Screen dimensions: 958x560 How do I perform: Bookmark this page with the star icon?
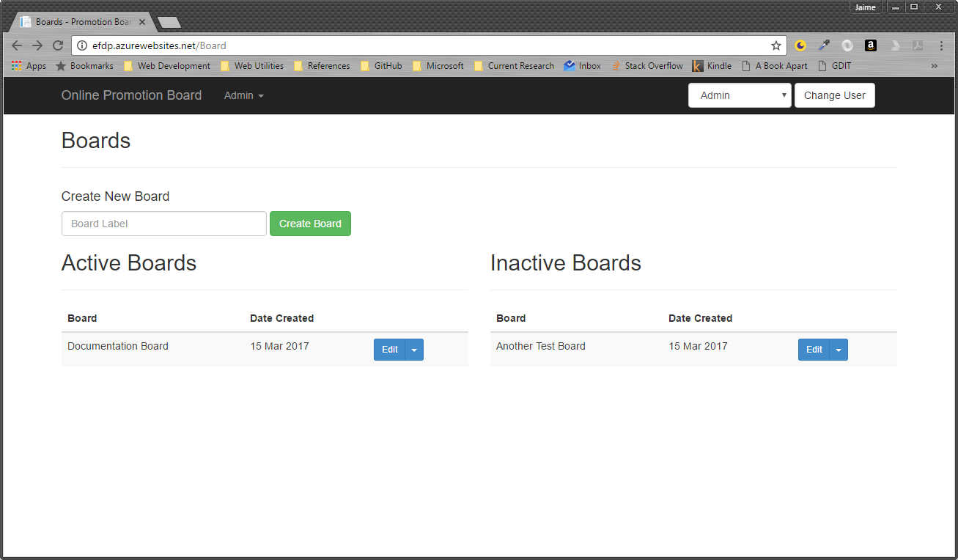[776, 45]
